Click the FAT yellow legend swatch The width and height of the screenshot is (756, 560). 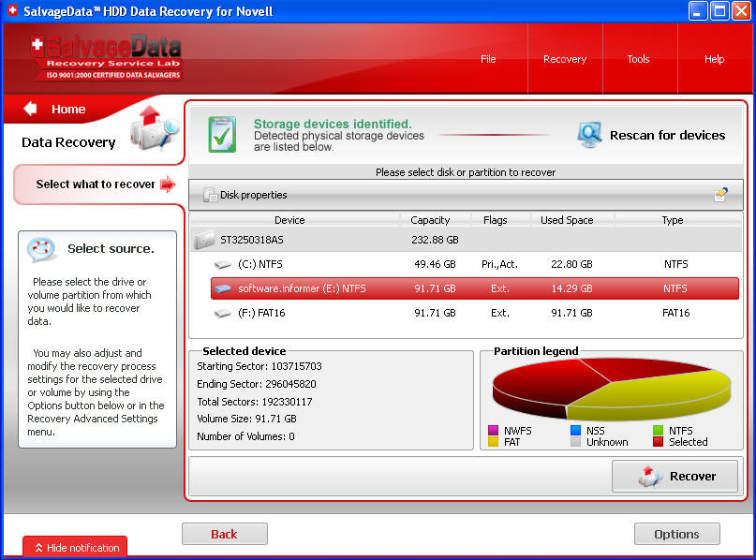(x=494, y=441)
